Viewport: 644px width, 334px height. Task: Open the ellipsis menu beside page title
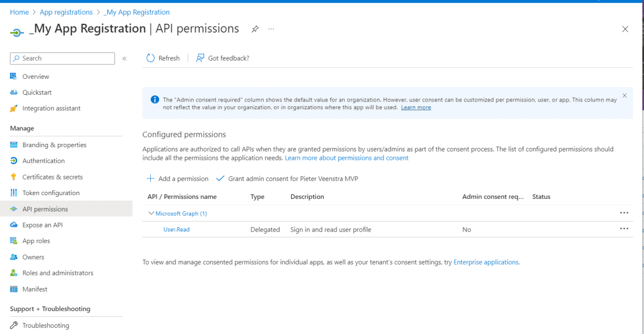(x=271, y=29)
